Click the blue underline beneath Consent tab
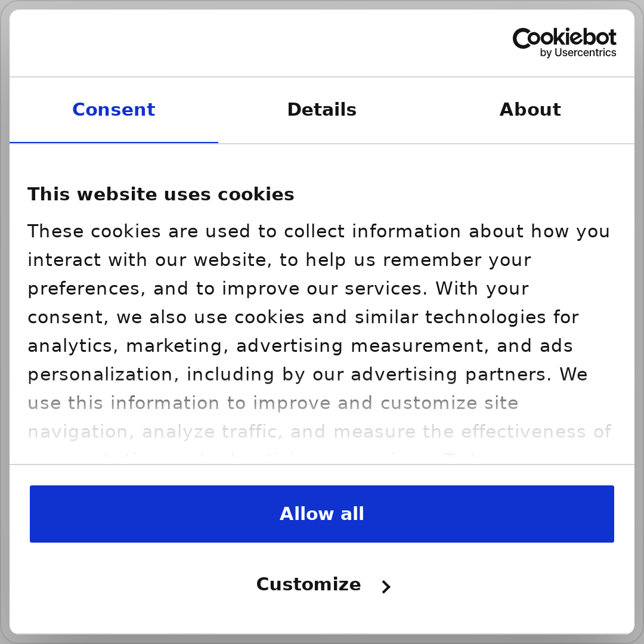The image size is (644, 644). coord(114,143)
